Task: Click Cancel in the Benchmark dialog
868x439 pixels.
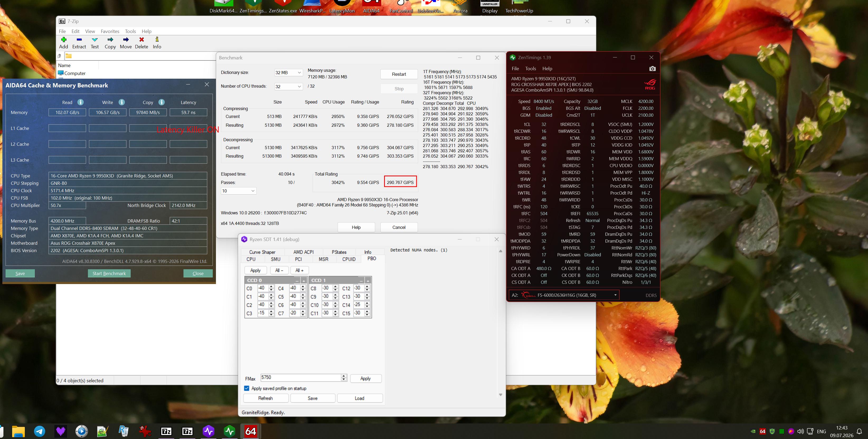Action: 399,227
